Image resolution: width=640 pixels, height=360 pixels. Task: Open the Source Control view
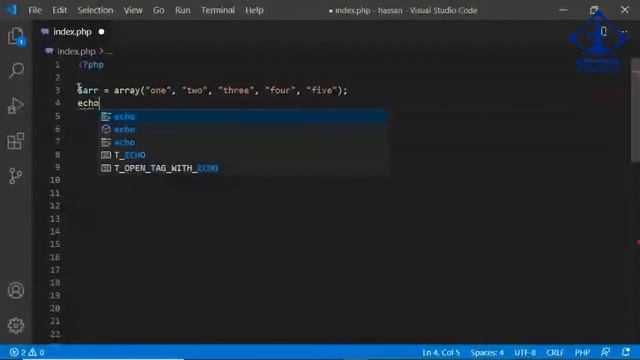click(x=16, y=176)
